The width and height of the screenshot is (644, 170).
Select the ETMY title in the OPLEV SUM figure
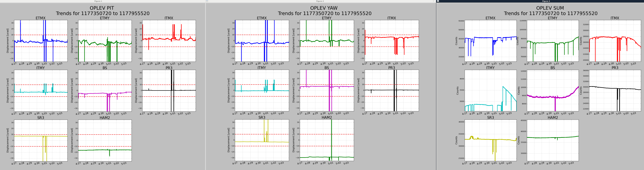tap(553, 18)
